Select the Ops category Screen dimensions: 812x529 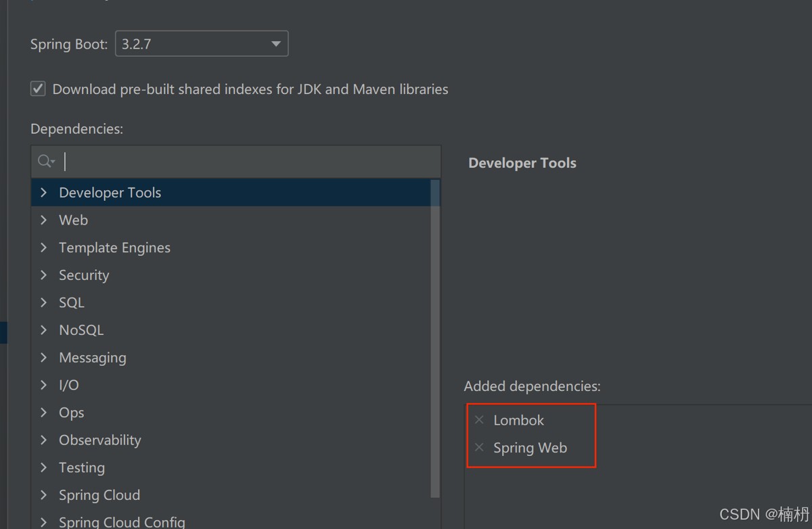click(x=72, y=413)
